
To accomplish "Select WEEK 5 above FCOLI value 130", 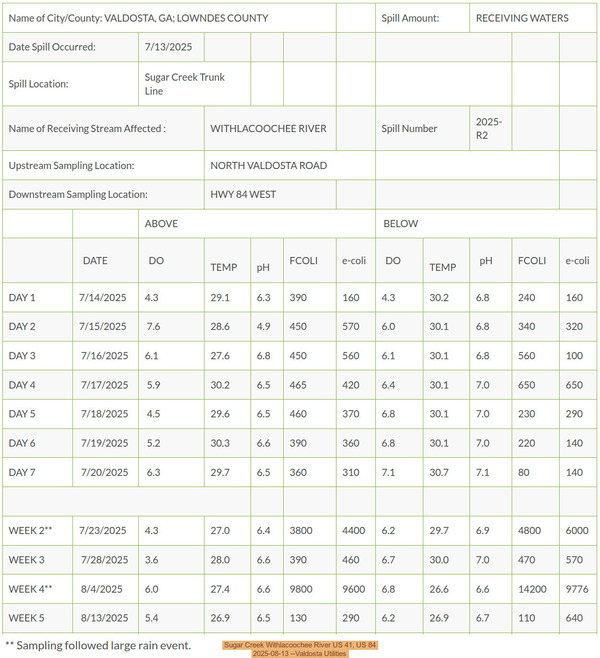I will pos(298,618).
